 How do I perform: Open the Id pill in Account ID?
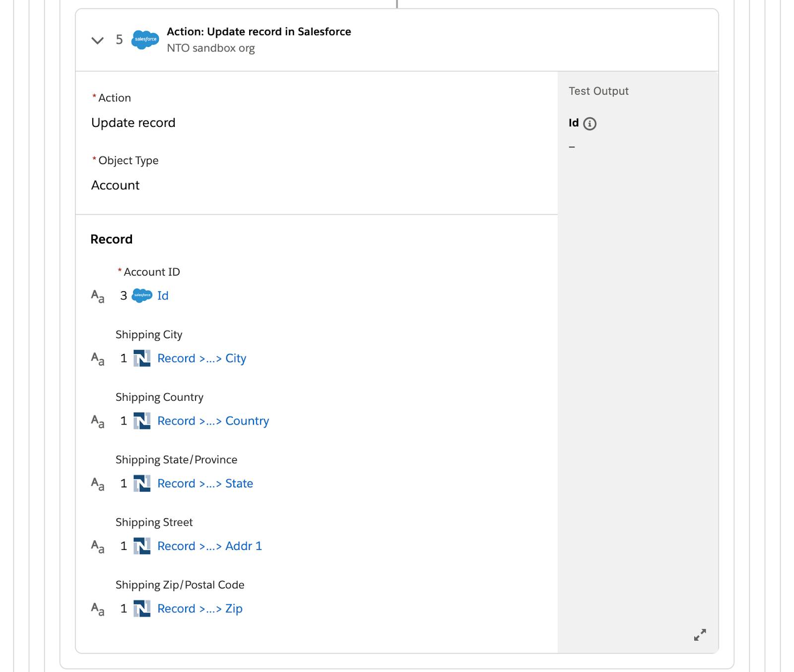163,296
